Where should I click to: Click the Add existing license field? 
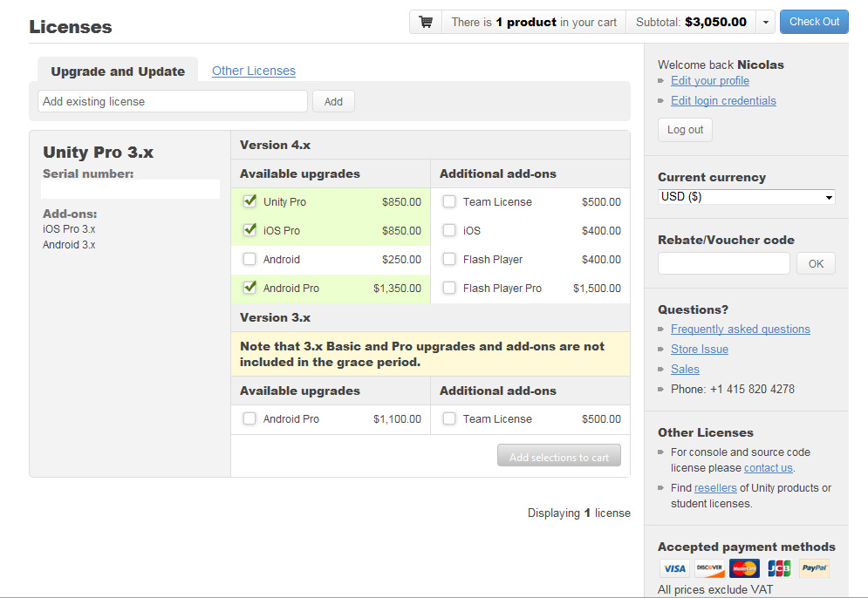point(172,101)
